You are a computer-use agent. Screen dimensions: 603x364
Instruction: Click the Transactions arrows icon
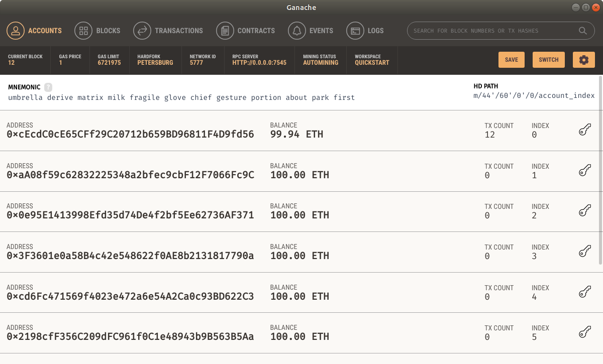(142, 31)
